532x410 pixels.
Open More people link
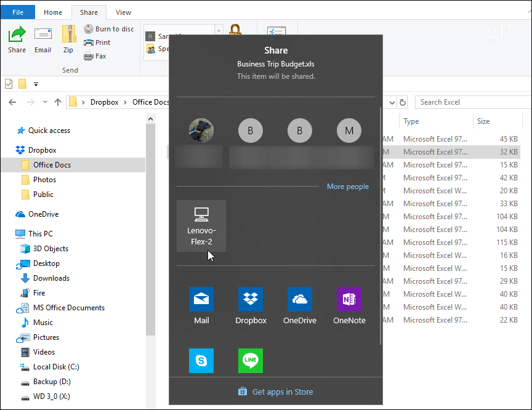click(x=348, y=187)
